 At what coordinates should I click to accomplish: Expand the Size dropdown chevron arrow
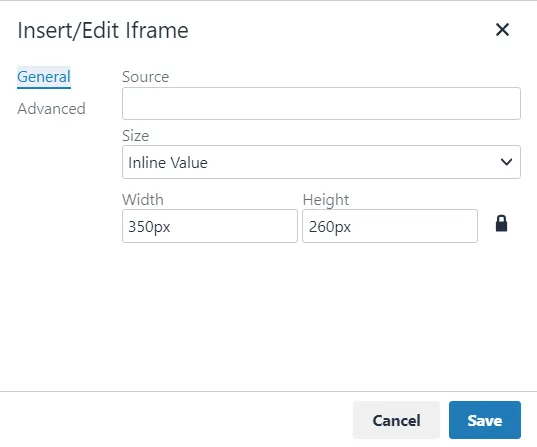506,162
